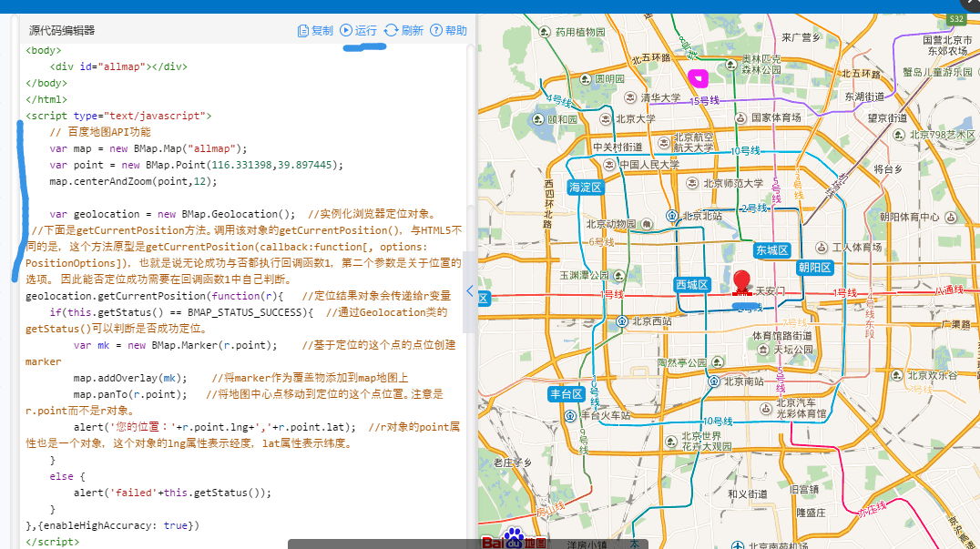Click the 朝阳体育中心 icon
Screen dimensions: 980x549
click(951, 217)
